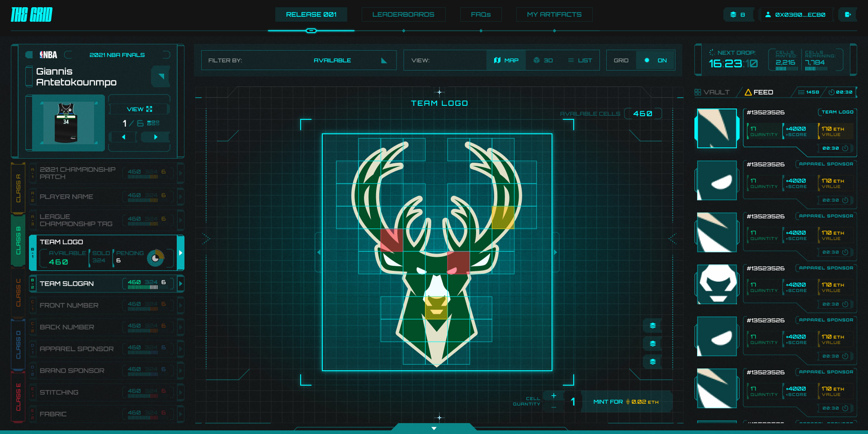Screen dimensions: 868x434
Task: Expand Giannis Antetokounmpo player dropdown
Action: 160,76
